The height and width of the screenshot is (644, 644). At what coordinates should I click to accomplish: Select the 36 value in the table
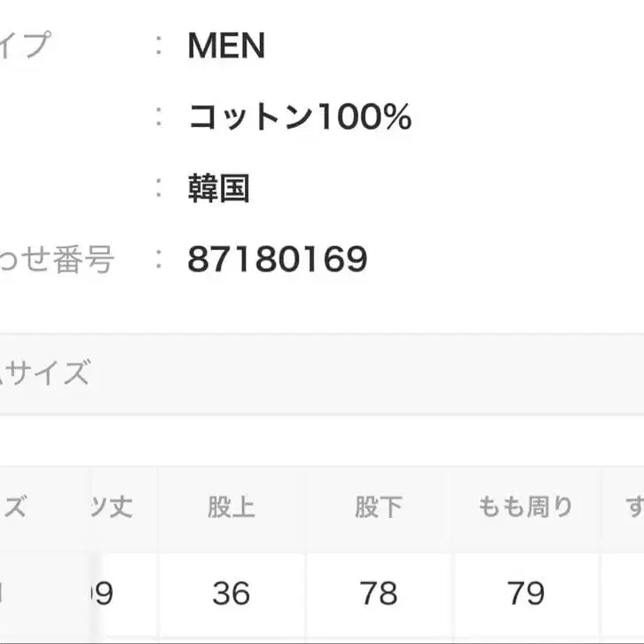pyautogui.click(x=232, y=593)
